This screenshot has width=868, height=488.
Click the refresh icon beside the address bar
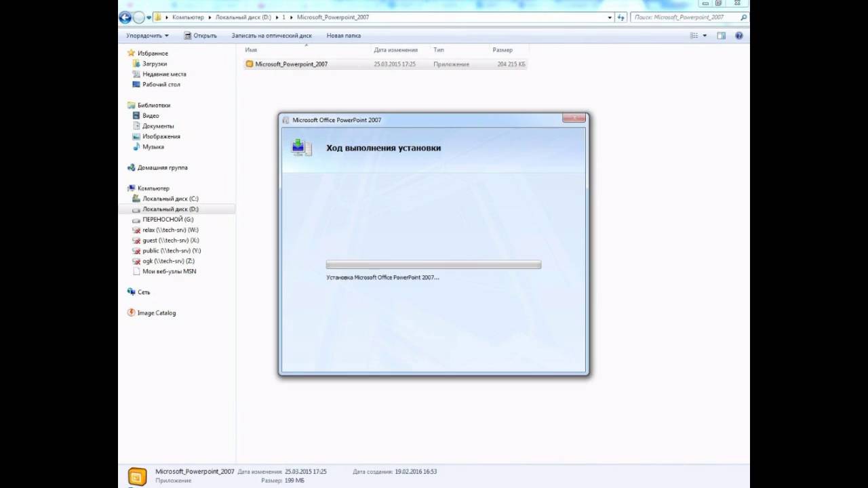pyautogui.click(x=620, y=17)
